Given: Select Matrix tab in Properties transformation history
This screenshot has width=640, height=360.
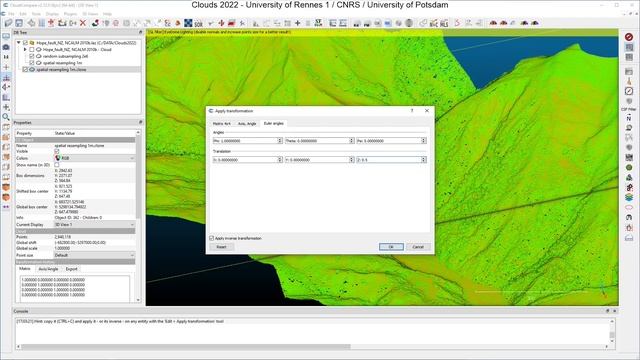Looking at the screenshot, I should 25,269.
